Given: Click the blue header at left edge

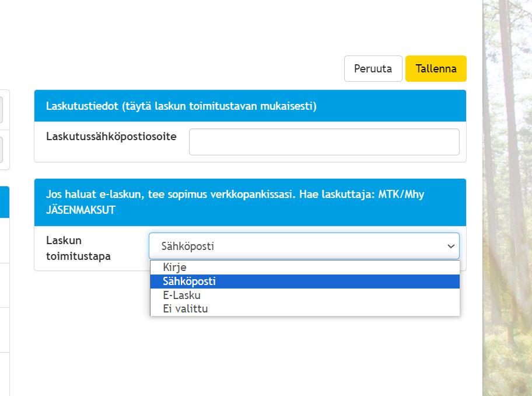Looking at the screenshot, I should pos(5,202).
